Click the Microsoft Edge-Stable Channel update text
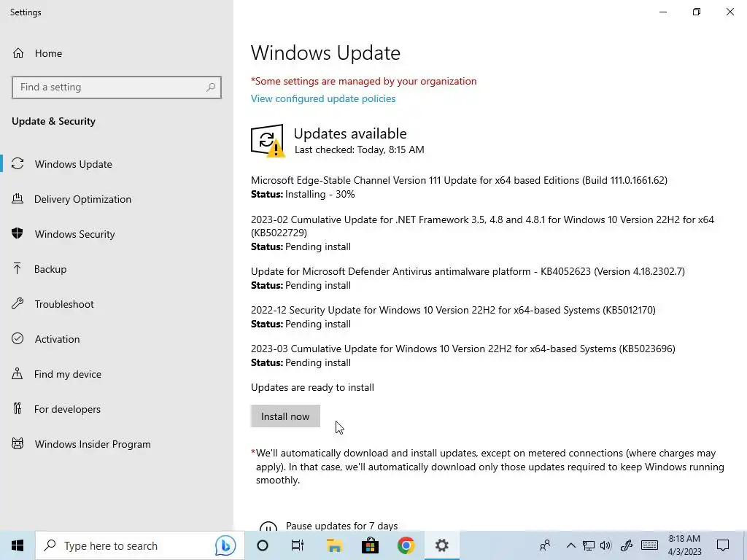Viewport: 747px width, 560px height. [x=460, y=181]
